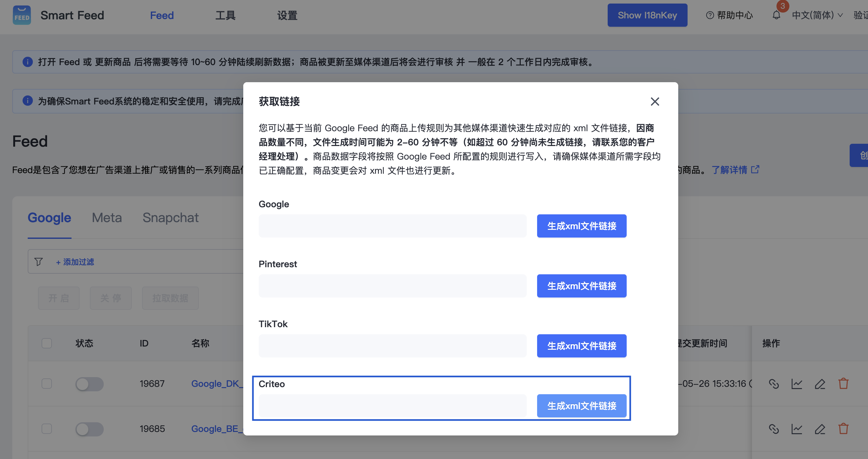Click the external link icon beside 了解详情
868x459 pixels.
755,169
